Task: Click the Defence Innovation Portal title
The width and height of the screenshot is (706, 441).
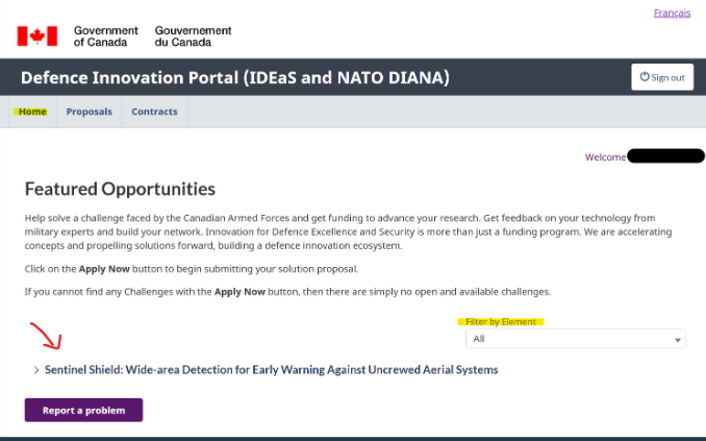Action: [x=235, y=77]
